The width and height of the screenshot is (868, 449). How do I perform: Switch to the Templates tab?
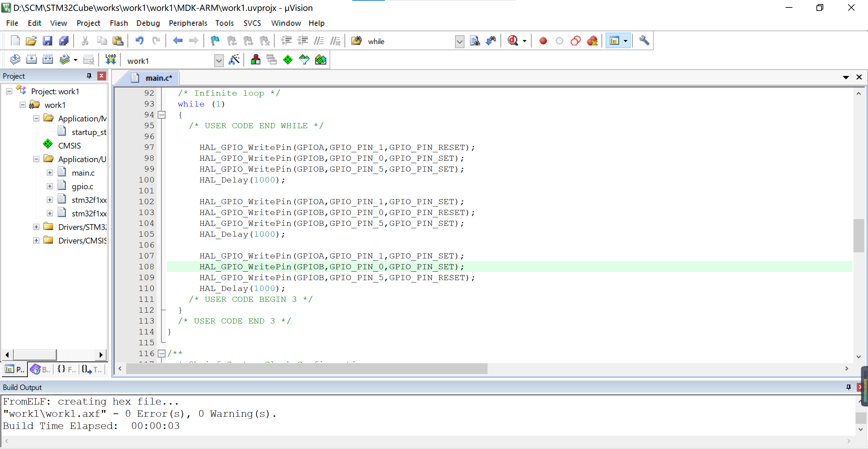click(x=92, y=369)
